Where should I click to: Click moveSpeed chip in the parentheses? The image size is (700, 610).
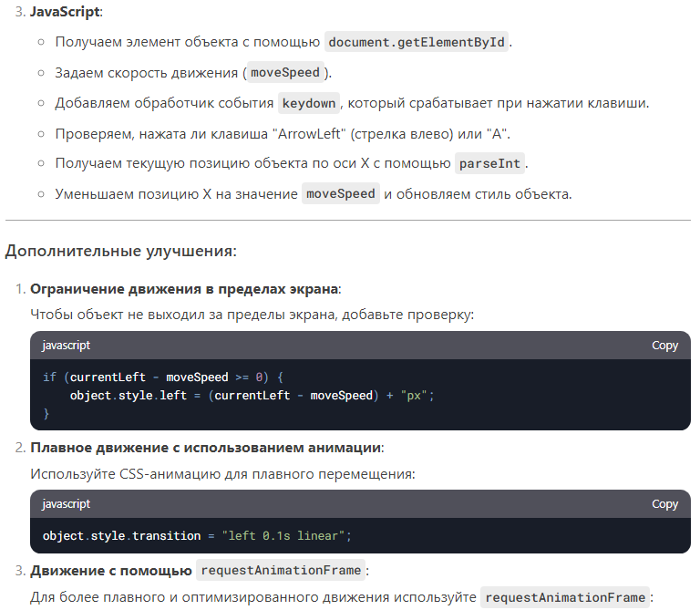pos(285,72)
